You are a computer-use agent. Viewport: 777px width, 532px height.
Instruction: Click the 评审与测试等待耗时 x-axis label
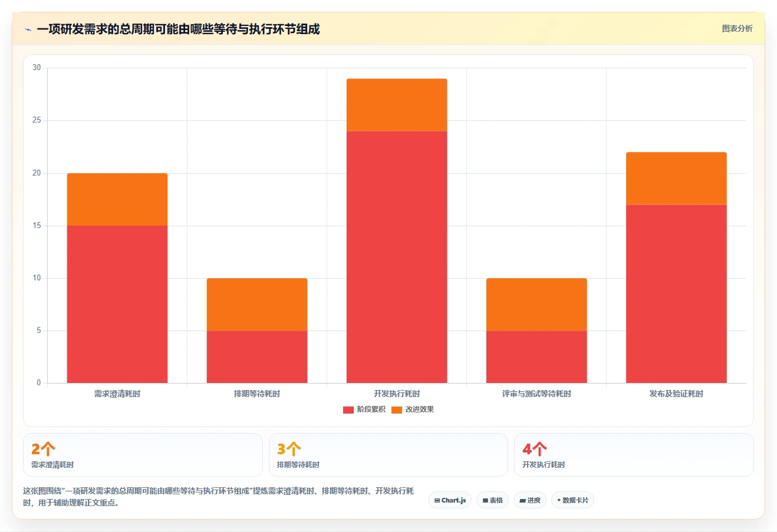point(536,394)
